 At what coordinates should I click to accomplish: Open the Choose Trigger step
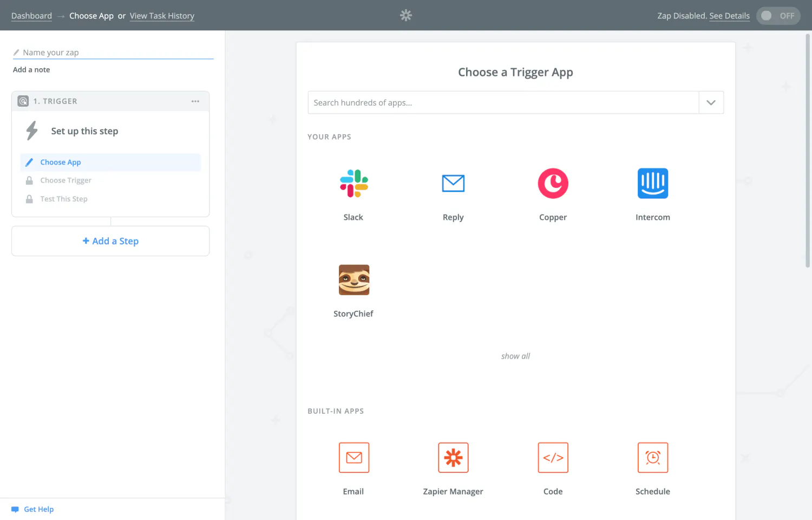pos(110,180)
